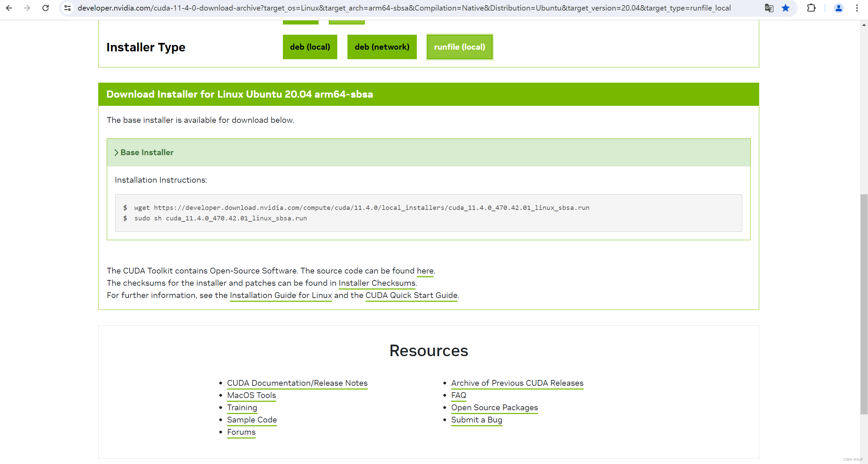Image resolution: width=868 pixels, height=464 pixels.
Task: Reload the page with refresh icon
Action: [46, 8]
